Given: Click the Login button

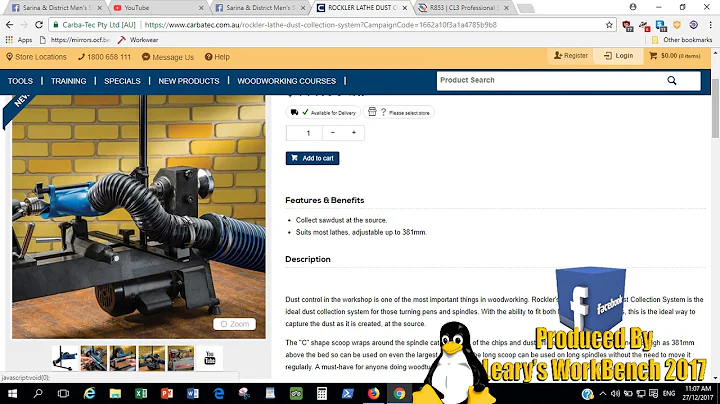Looking at the screenshot, I should point(619,56).
